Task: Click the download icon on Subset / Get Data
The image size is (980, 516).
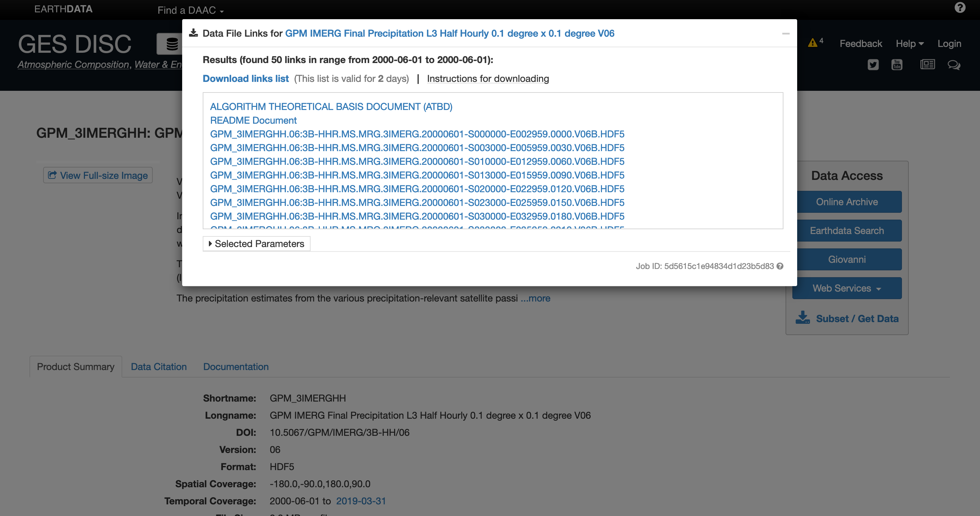Action: (803, 318)
